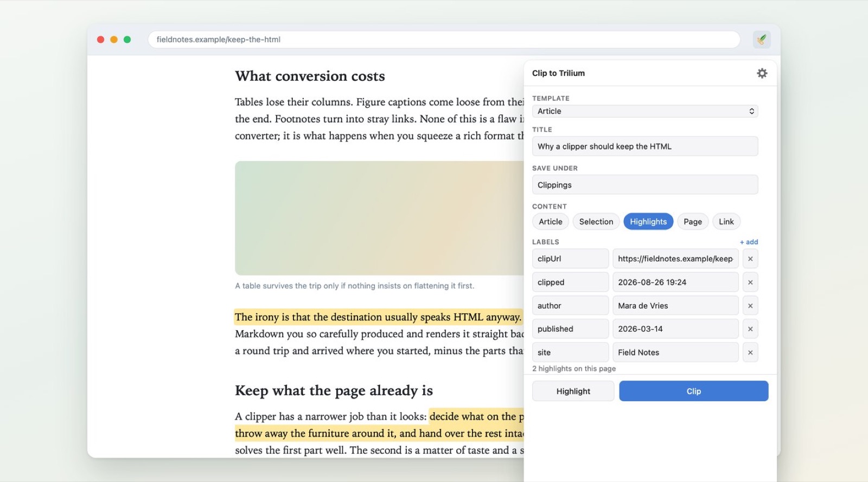Remove the clipUrl label
Image resolution: width=868 pixels, height=482 pixels.
[750, 259]
